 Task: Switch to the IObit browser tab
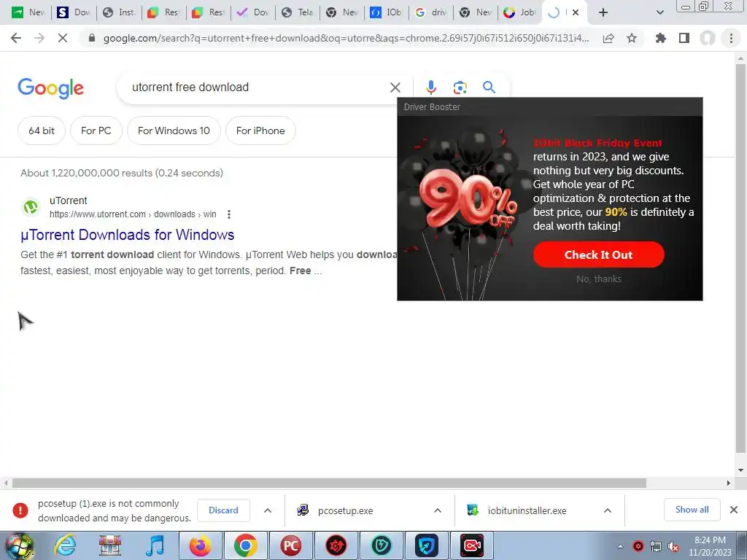(386, 12)
